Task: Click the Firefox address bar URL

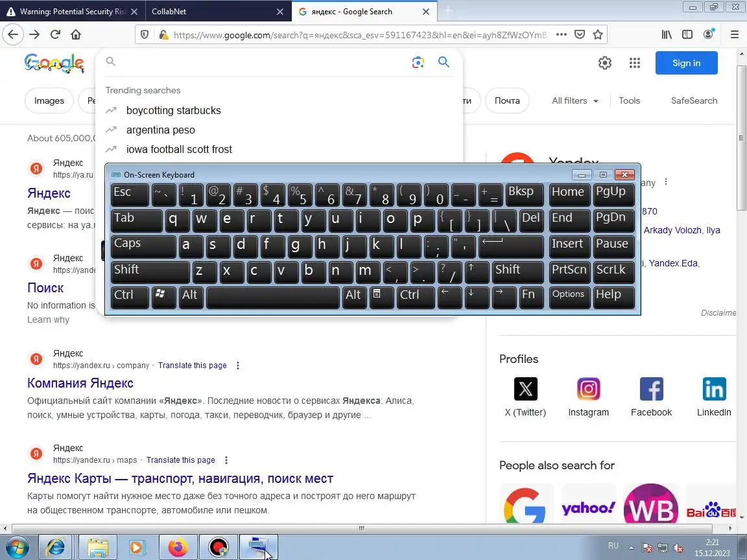Action: pyautogui.click(x=361, y=35)
